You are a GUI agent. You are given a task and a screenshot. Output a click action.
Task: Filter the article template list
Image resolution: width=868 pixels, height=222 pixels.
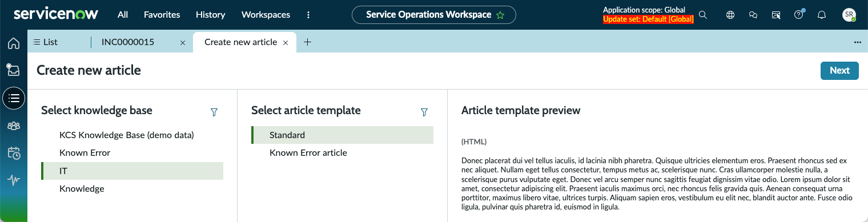(424, 112)
